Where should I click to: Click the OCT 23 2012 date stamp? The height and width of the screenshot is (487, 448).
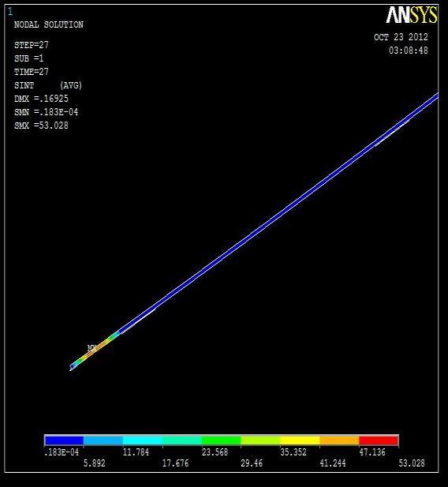point(401,37)
